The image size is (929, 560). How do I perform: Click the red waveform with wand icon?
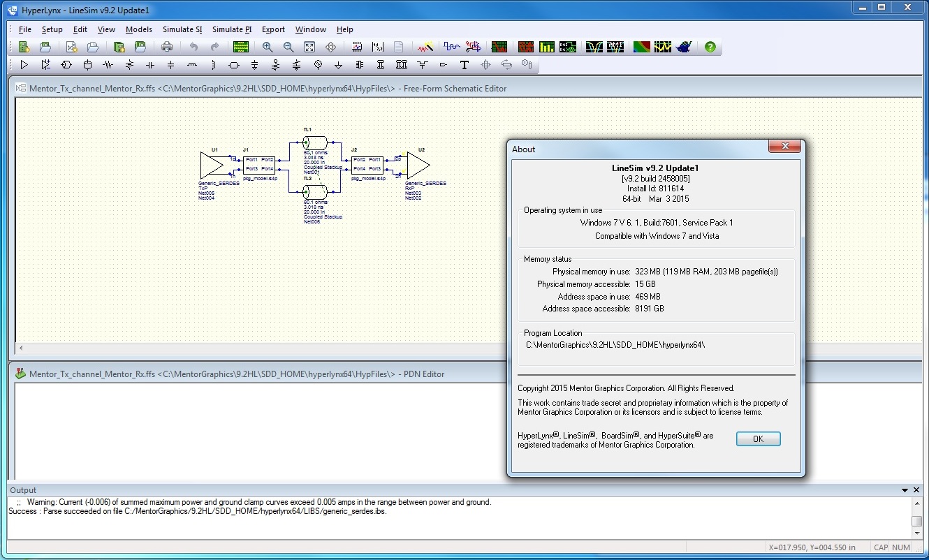point(425,47)
